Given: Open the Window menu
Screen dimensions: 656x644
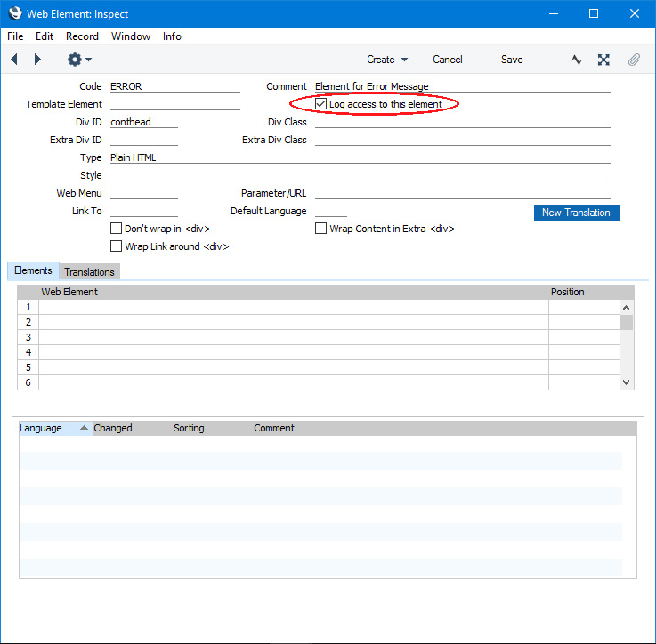Looking at the screenshot, I should coord(131,36).
